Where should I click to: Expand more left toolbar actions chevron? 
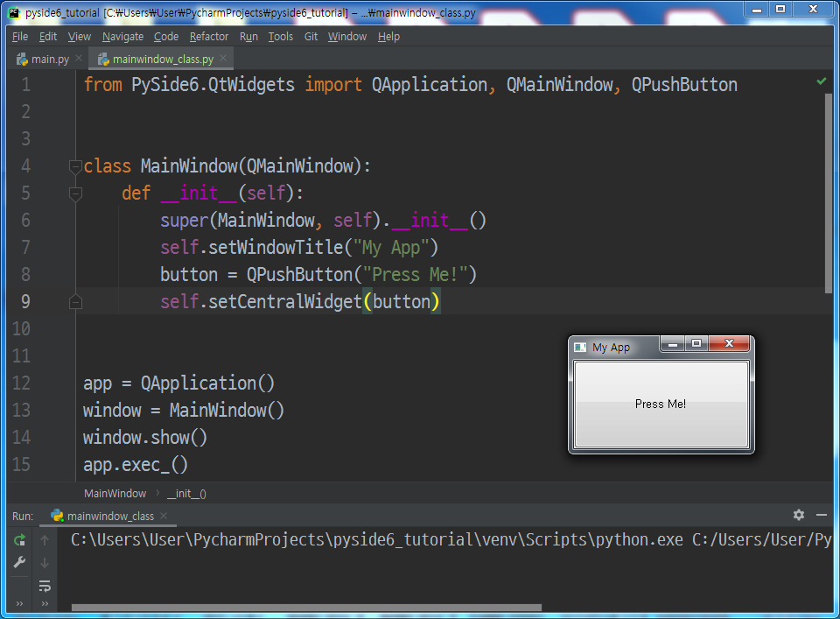20,604
